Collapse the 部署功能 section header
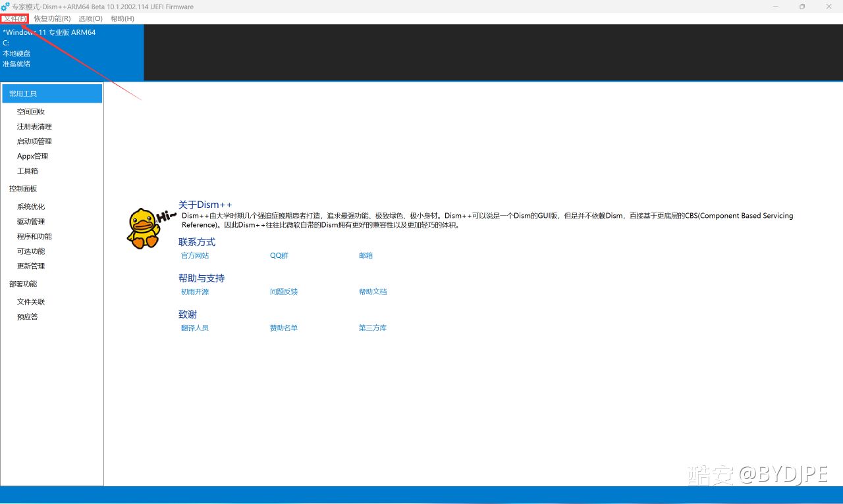Screen dimensions: 843x504 (x=23, y=284)
